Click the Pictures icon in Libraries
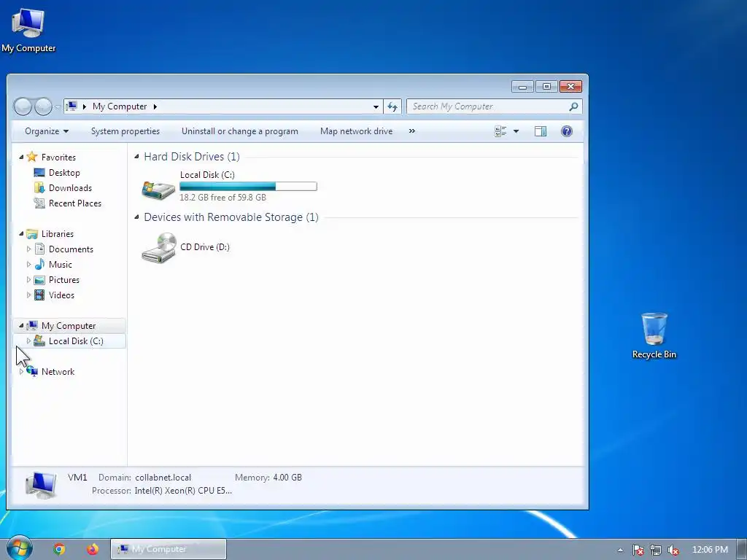 (39, 280)
